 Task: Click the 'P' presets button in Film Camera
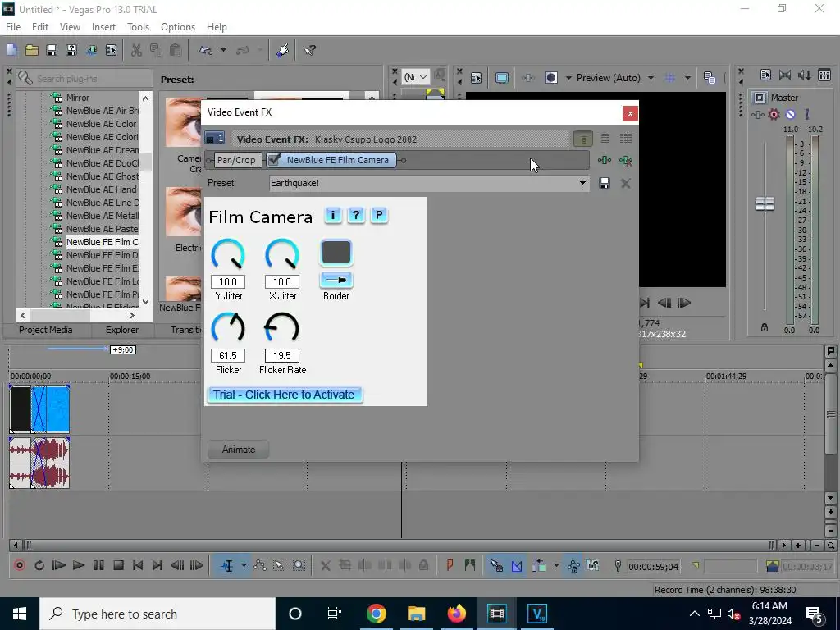pos(379,216)
